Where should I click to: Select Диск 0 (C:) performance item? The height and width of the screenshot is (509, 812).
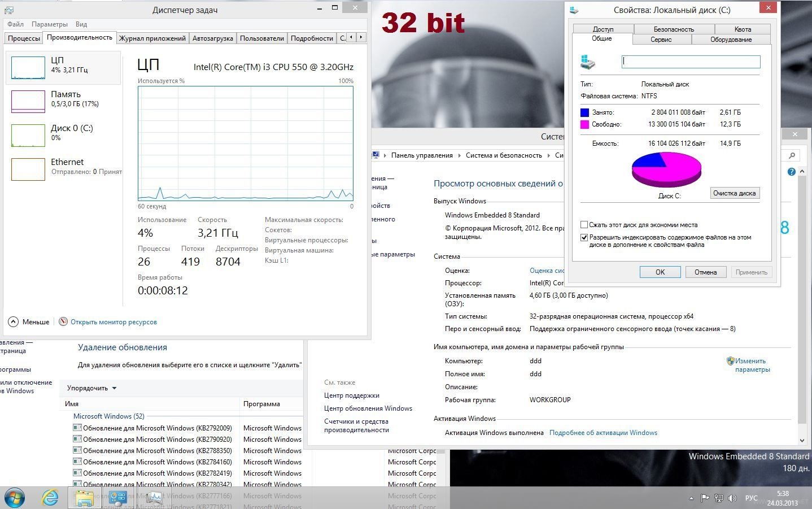(63, 135)
